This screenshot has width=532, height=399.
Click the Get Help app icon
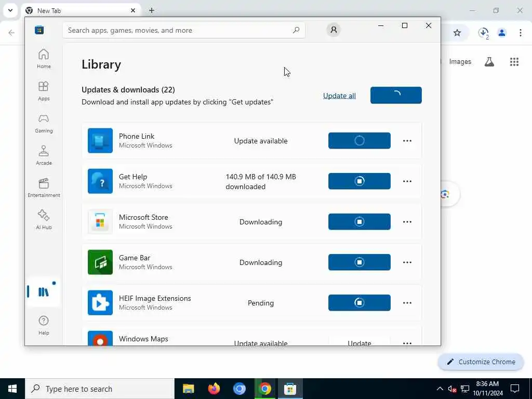click(x=100, y=181)
